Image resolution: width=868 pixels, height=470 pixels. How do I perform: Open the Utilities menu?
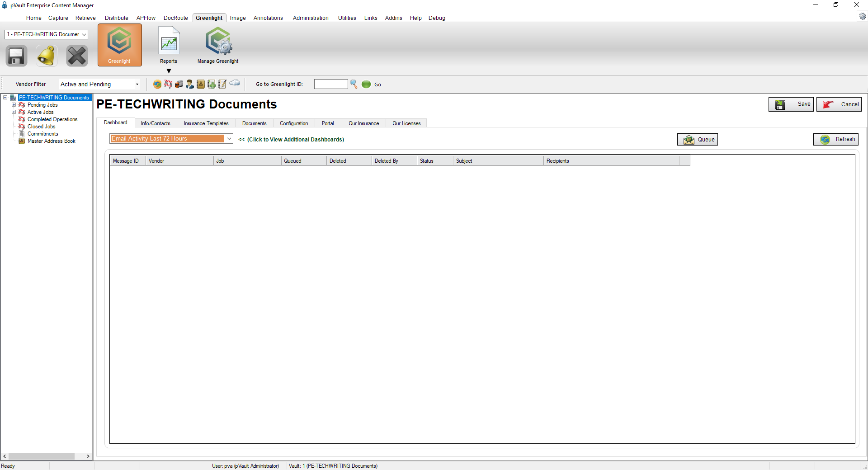click(347, 18)
